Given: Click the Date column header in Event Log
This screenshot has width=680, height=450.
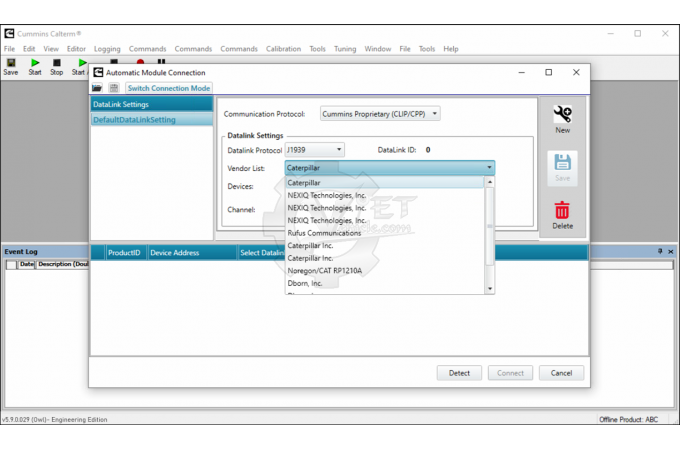Looking at the screenshot, I should coord(26,264).
